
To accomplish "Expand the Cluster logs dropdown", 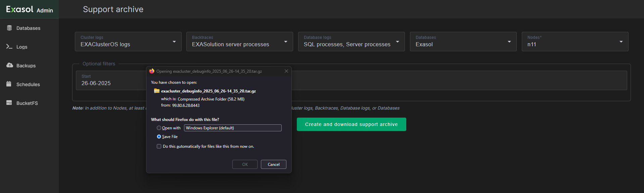I will pyautogui.click(x=128, y=42).
